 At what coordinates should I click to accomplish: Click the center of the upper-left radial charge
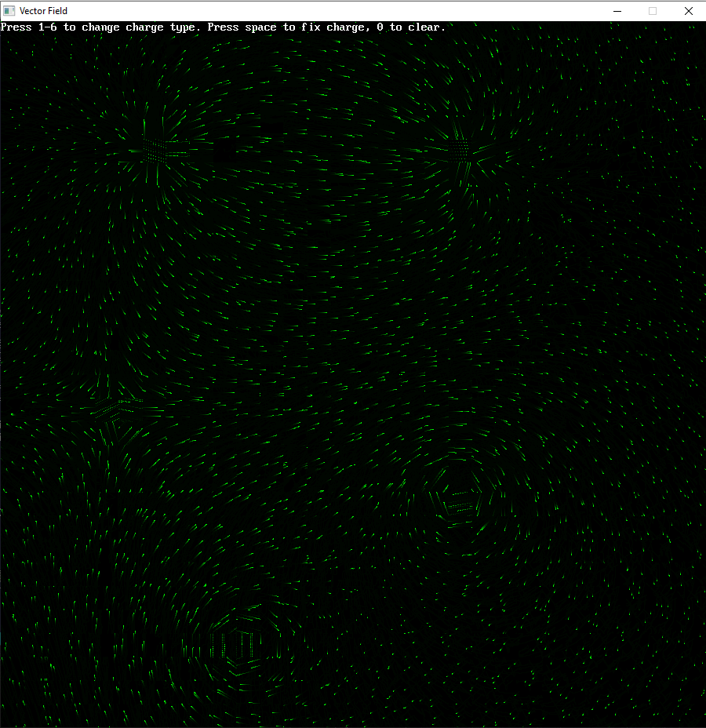(x=155, y=149)
